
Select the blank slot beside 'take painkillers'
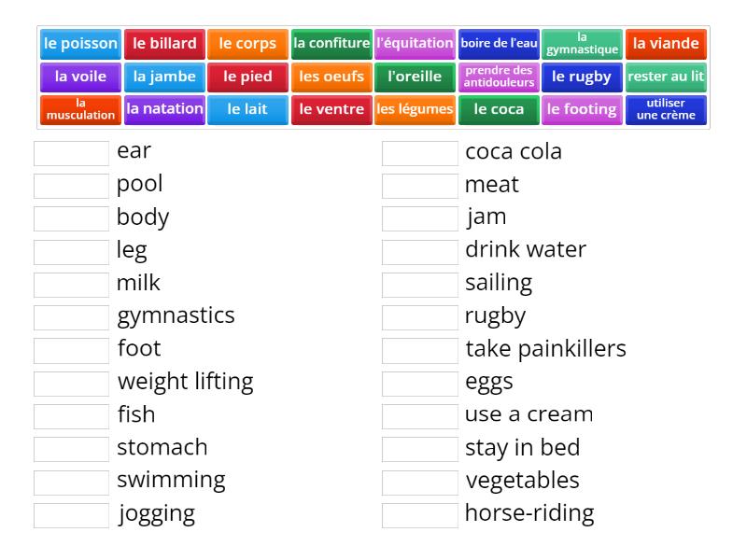click(419, 348)
